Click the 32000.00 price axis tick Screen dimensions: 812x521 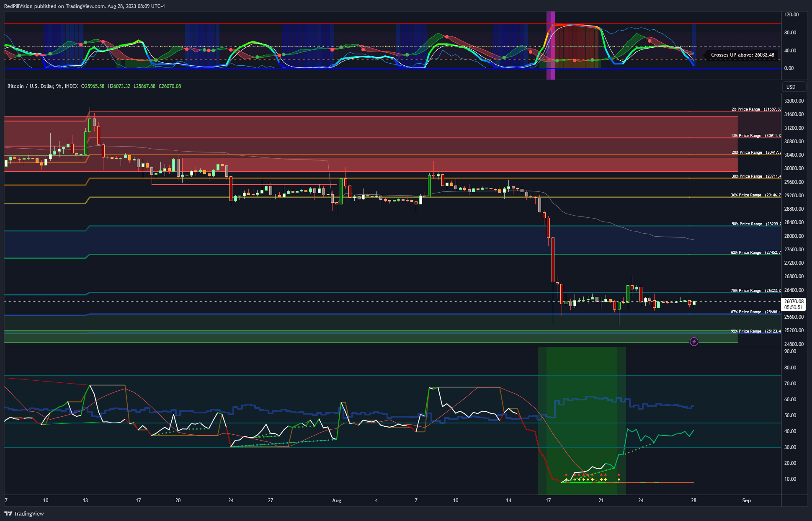pyautogui.click(x=794, y=101)
